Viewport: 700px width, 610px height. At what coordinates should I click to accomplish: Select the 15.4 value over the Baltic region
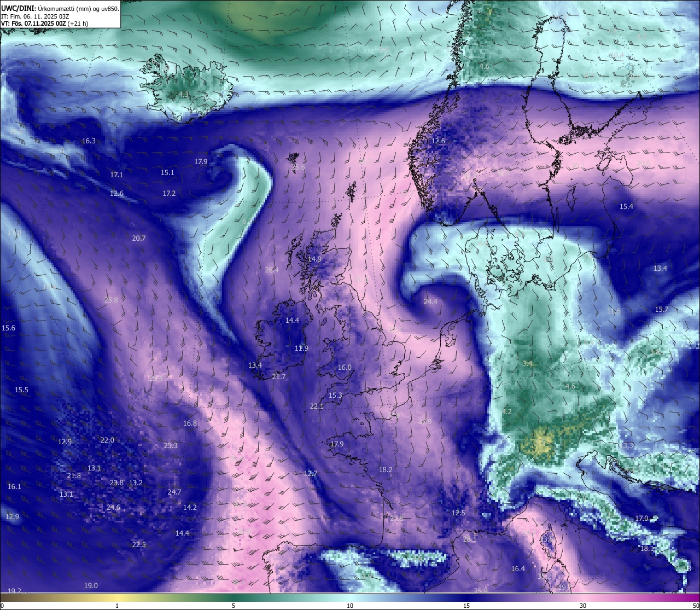[x=626, y=206]
